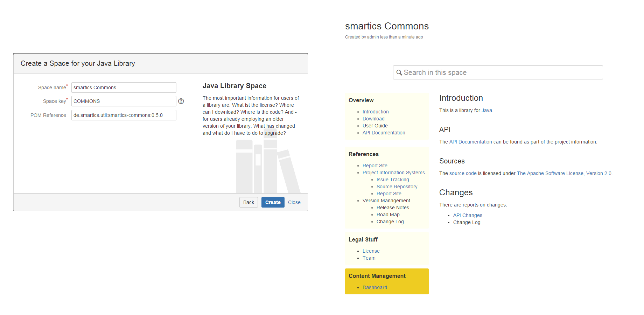The width and height of the screenshot is (644, 315).
Task: Click the source code link in Sources
Action: click(x=463, y=173)
